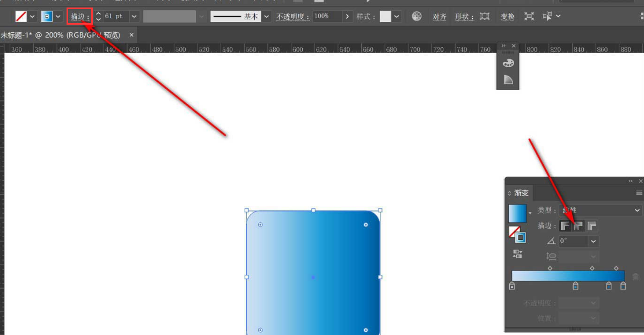Expand the gradient 类型 dropdown
Image resolution: width=644 pixels, height=335 pixels.
pyautogui.click(x=637, y=210)
